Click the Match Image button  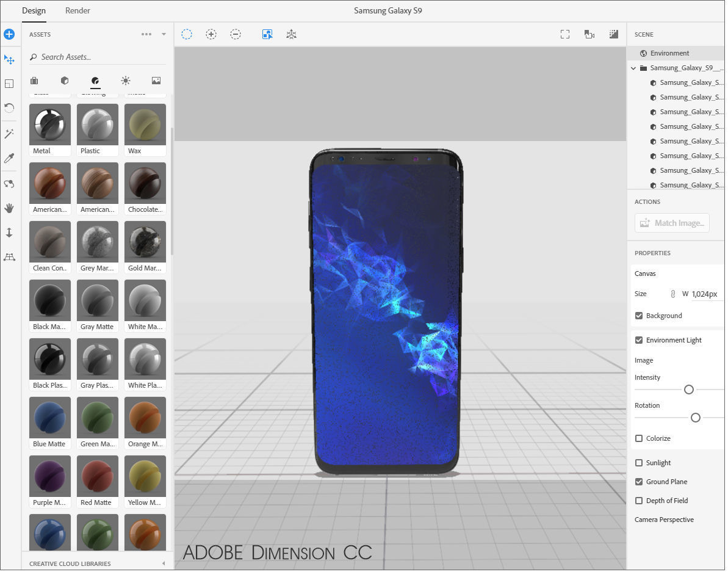pos(672,223)
